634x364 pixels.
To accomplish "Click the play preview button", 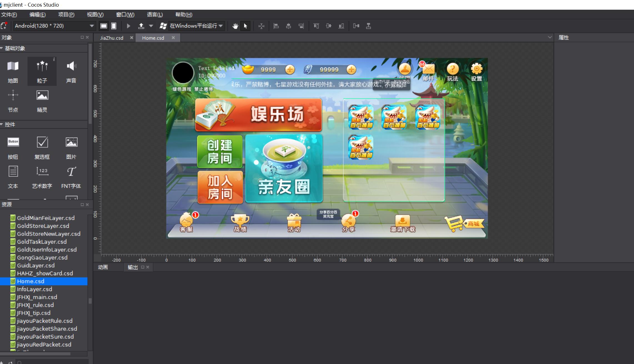I will click(128, 26).
